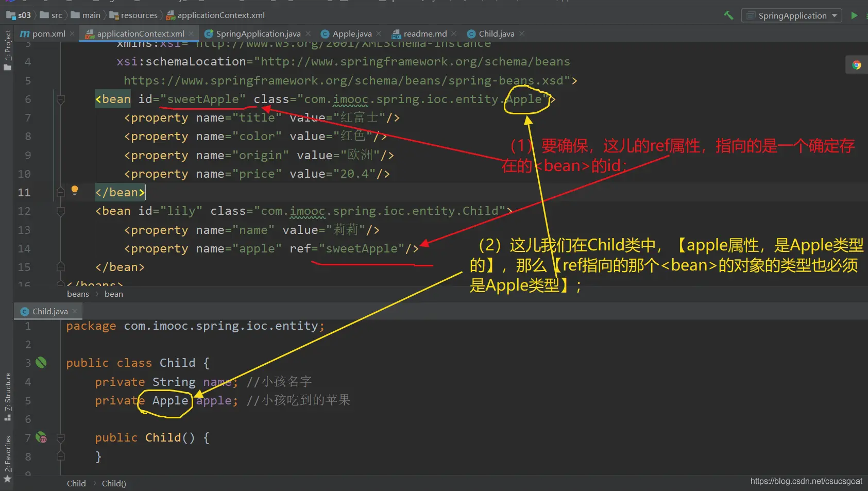Navigate to src in the navigation bar
The image size is (868, 491).
[51, 15]
